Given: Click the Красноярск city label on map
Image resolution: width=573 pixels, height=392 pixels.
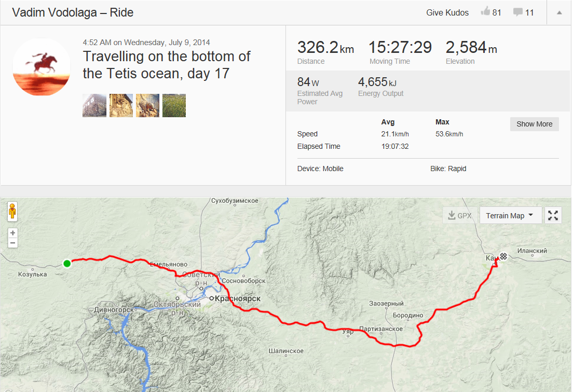Looking at the screenshot, I should click(x=238, y=299).
